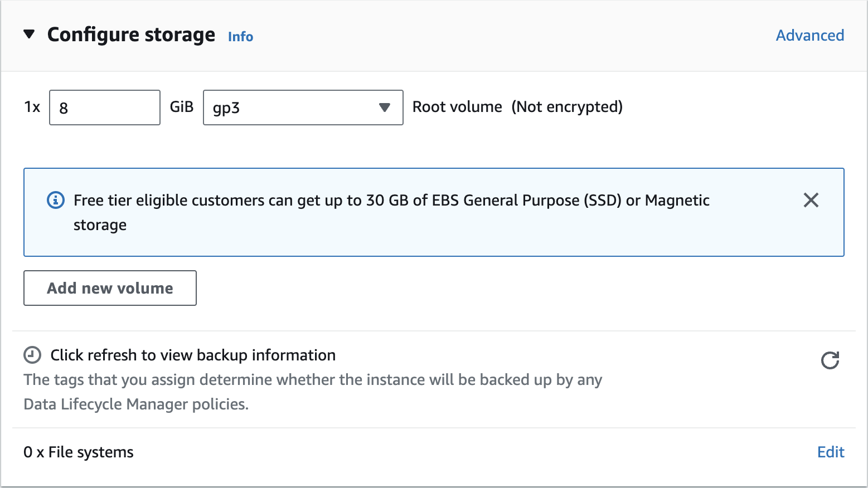Click the backup clock icon
This screenshot has height=488, width=868.
[x=32, y=355]
